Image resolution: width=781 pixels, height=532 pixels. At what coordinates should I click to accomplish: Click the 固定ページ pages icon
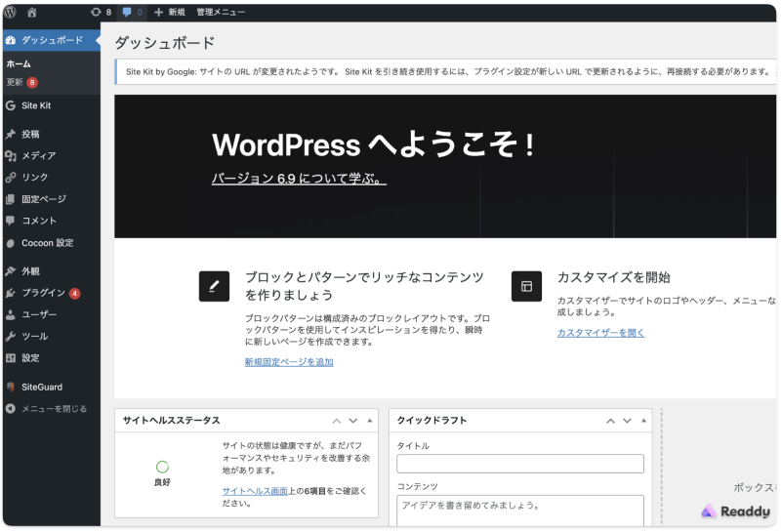(x=11, y=199)
